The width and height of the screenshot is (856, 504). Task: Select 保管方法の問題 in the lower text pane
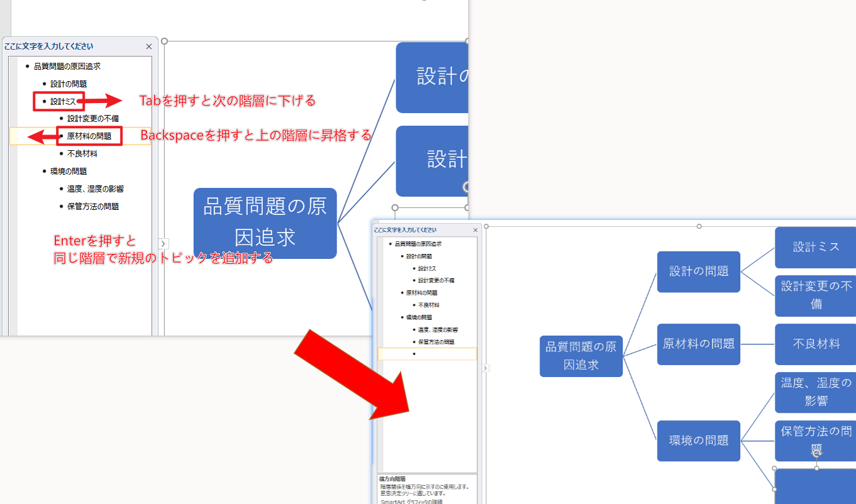click(x=436, y=342)
